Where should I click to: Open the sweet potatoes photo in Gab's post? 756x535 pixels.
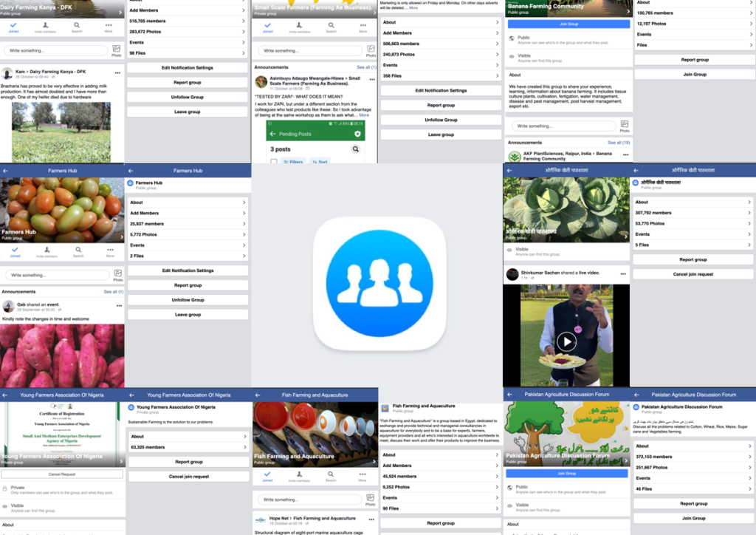(62, 355)
